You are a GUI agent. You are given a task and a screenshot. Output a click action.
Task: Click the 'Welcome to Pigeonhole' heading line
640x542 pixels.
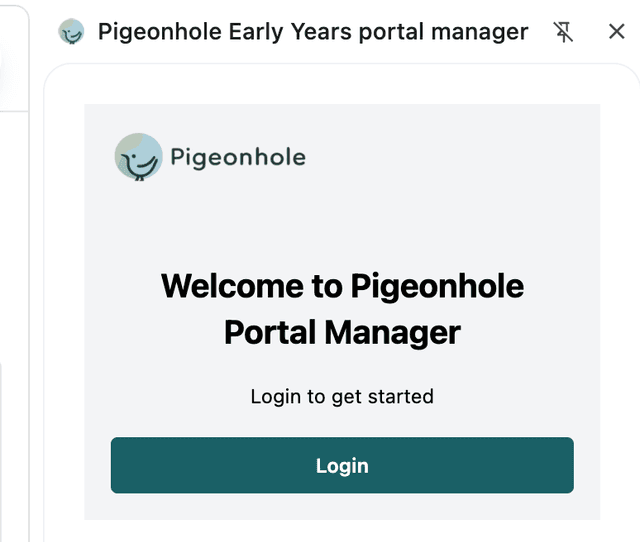(x=342, y=286)
